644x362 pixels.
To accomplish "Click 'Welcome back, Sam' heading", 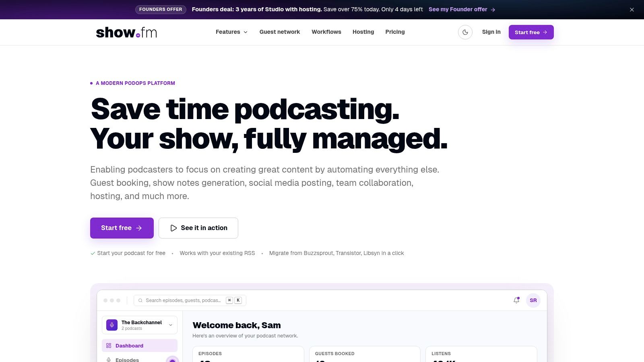I will click(237, 325).
